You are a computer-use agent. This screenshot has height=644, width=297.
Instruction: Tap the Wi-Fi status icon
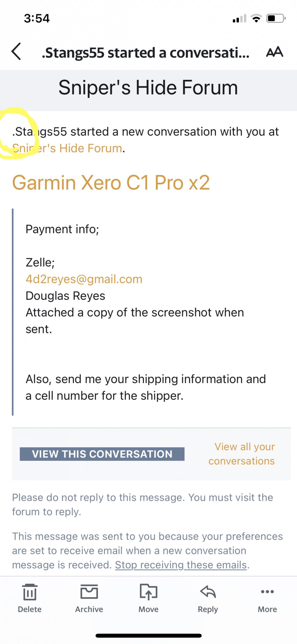point(256,19)
